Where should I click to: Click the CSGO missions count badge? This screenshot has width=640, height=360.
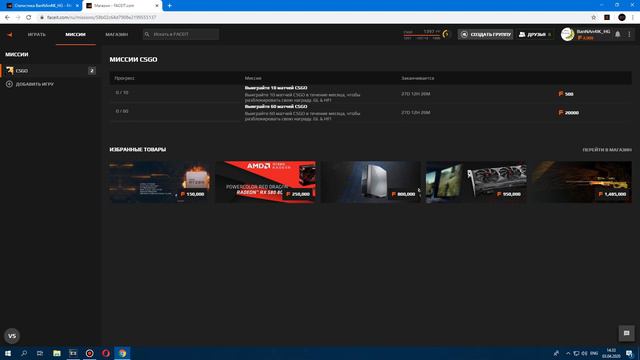point(92,71)
